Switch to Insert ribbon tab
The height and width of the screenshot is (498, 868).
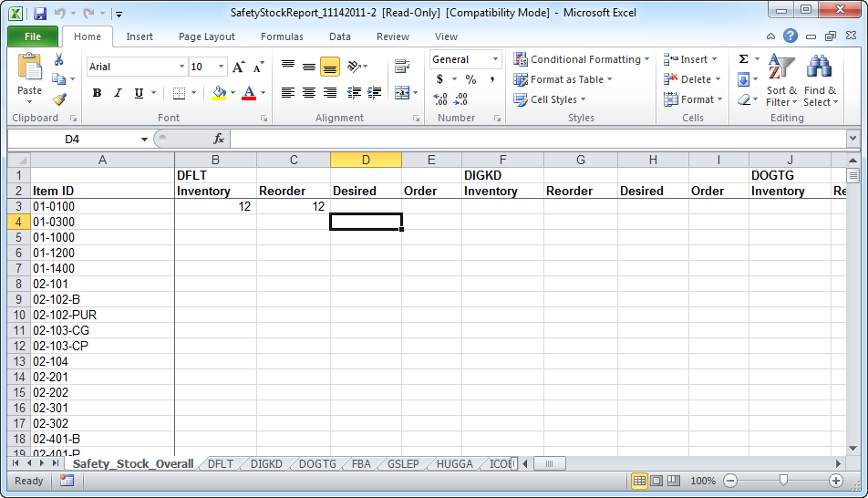tap(139, 36)
